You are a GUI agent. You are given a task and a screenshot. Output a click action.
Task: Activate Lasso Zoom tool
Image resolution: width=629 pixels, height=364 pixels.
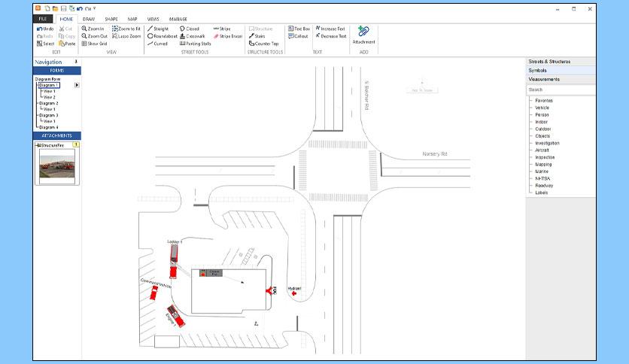126,36
